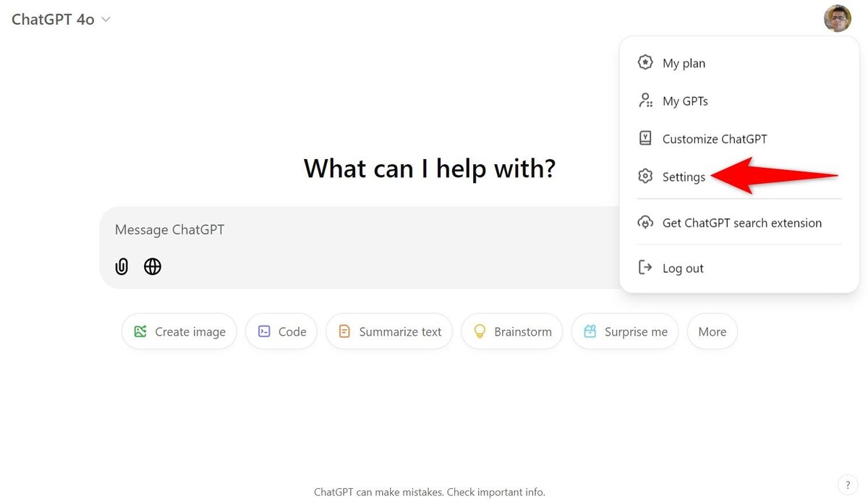Click the My GPTs person icon
The height and width of the screenshot is (502, 868).
click(x=645, y=101)
